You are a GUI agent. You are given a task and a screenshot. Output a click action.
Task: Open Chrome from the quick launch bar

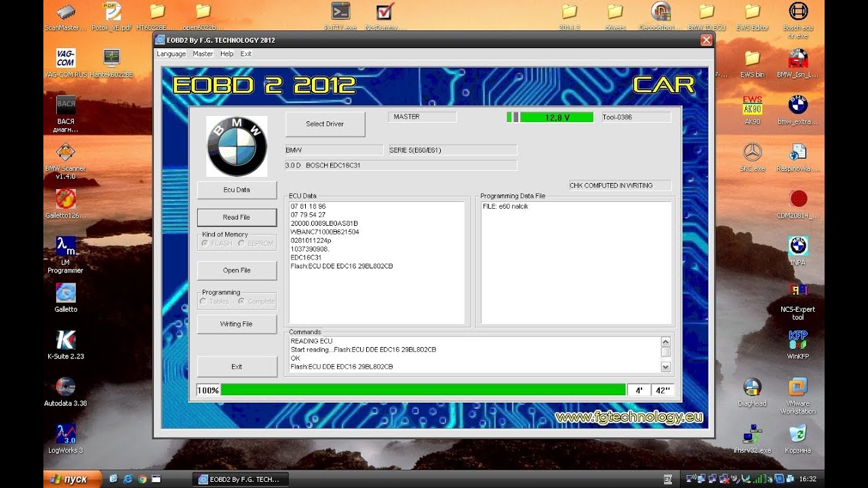142,479
